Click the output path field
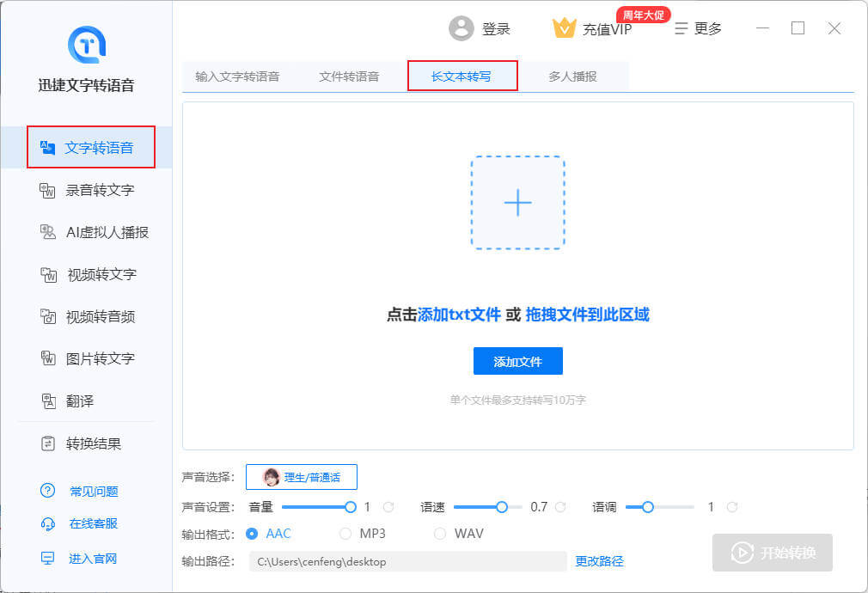The height and width of the screenshot is (593, 868). click(407, 561)
